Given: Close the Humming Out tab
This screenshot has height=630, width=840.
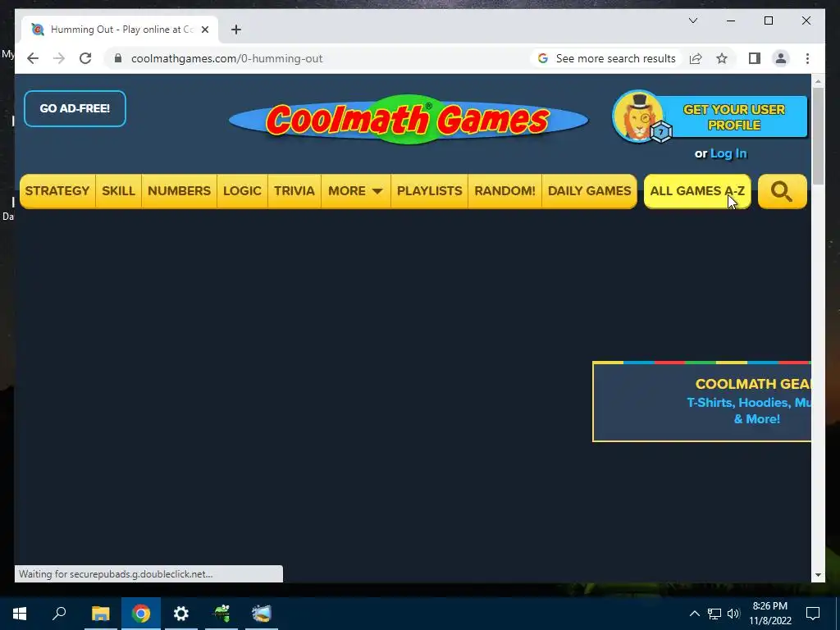Looking at the screenshot, I should (x=204, y=30).
